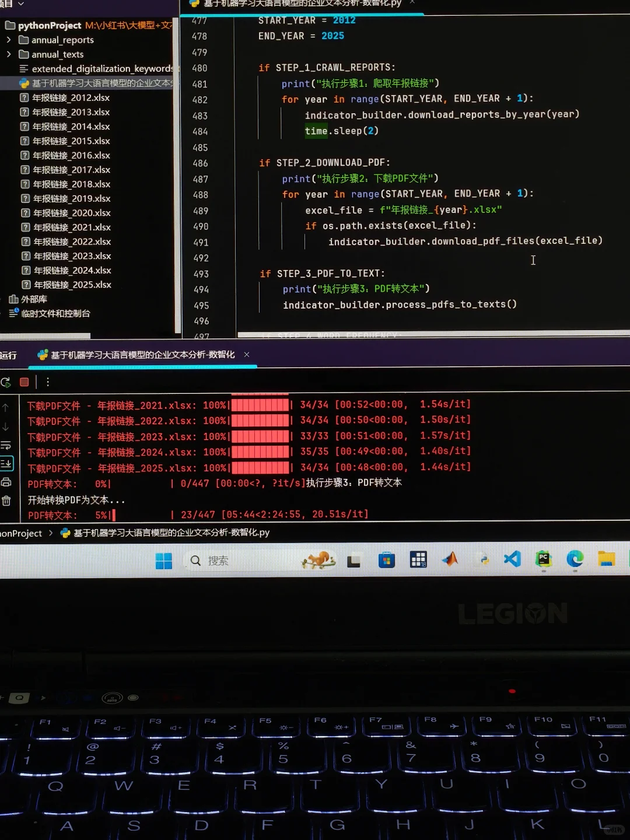This screenshot has height=840, width=630.
Task: Open 年报链接_2014.xlsx
Action: (x=65, y=127)
